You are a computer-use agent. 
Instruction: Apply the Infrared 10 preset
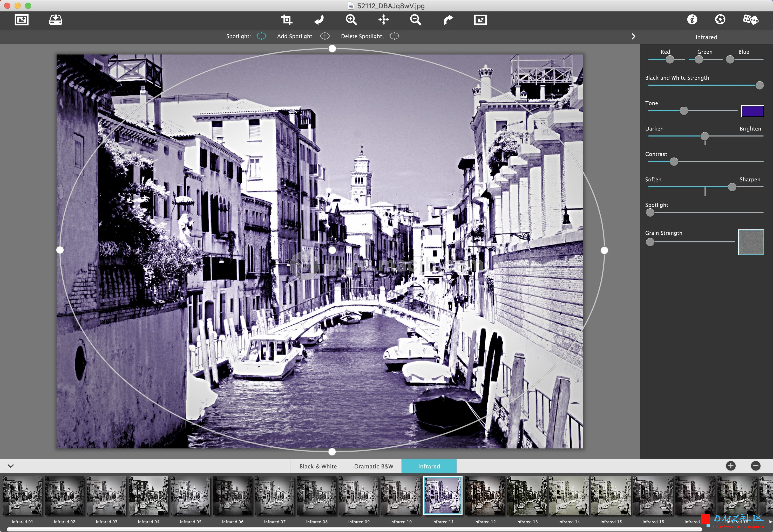[401, 496]
